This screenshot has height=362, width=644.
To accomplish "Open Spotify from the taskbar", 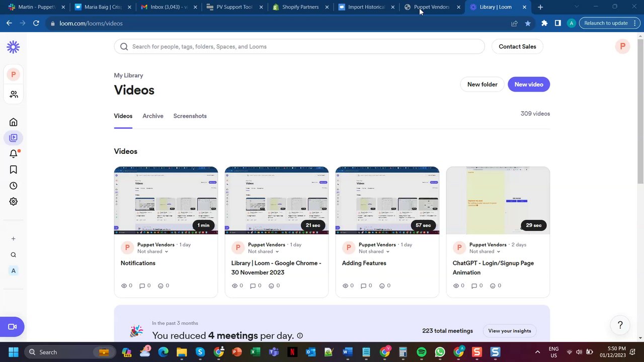I will click(x=422, y=352).
